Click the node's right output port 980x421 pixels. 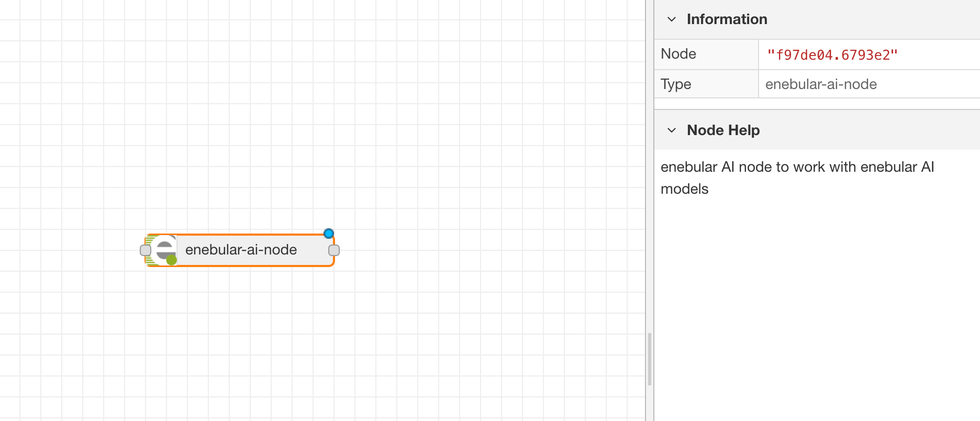[x=334, y=250]
